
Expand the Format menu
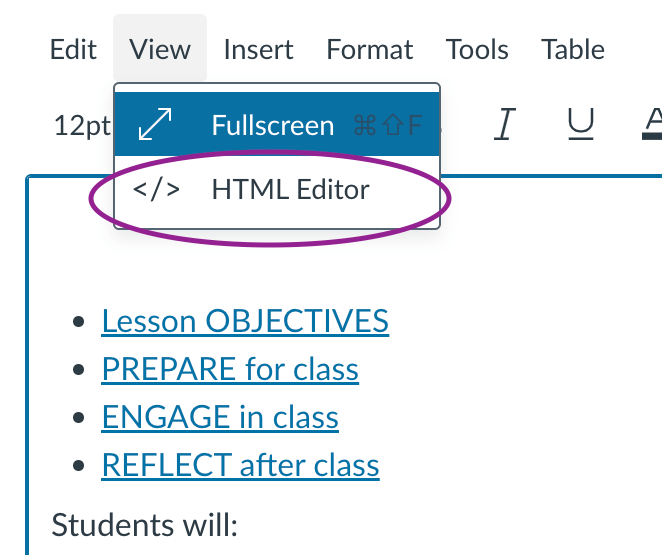tap(369, 49)
